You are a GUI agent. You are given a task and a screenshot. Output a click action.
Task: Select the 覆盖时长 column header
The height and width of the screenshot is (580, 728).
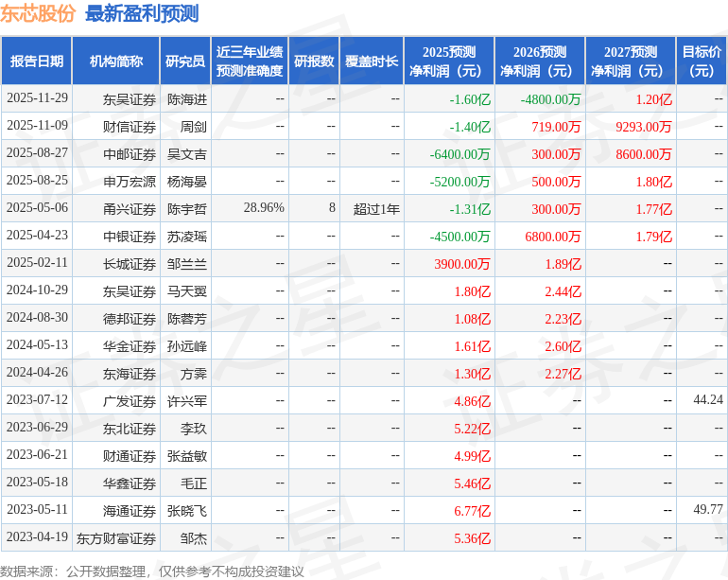[x=372, y=61]
